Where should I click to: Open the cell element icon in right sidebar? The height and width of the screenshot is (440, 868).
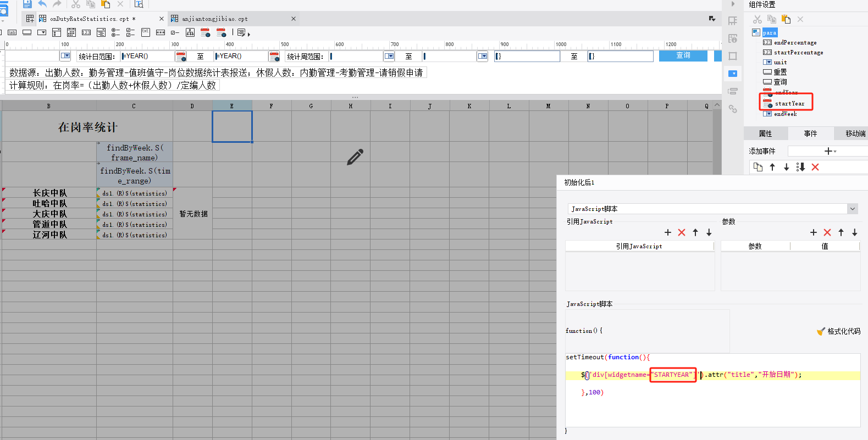[733, 21]
